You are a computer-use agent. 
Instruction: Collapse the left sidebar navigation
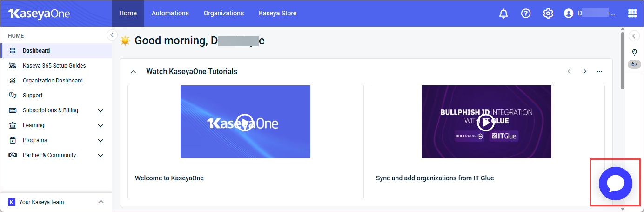[112, 35]
